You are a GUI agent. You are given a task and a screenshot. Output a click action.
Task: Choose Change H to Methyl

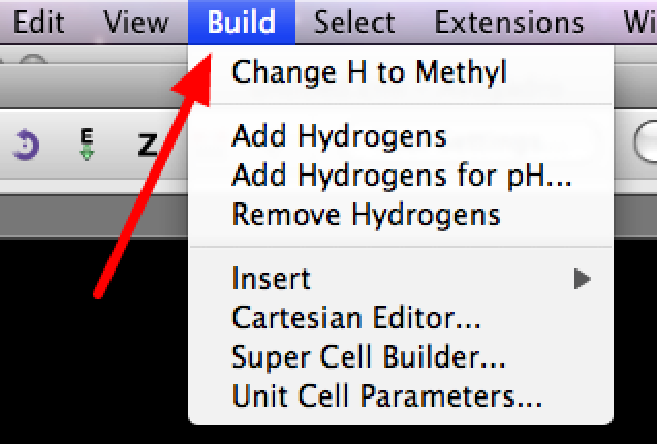tap(369, 72)
